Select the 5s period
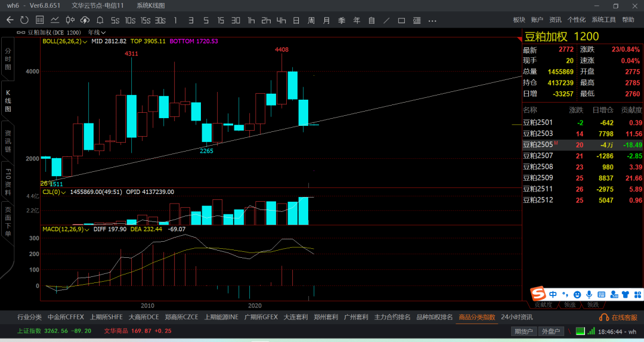This screenshot has width=644, height=342. [115, 20]
